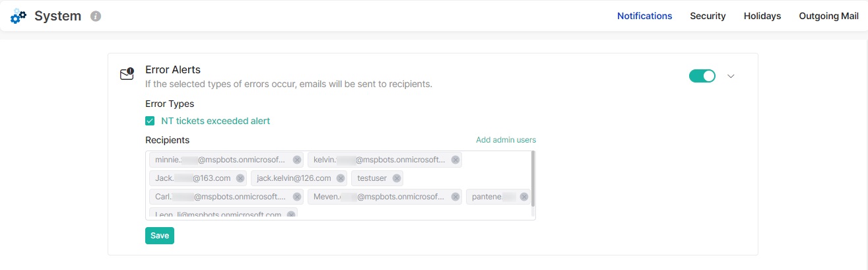The height and width of the screenshot is (270, 868).
Task: Click the System gears icon
Action: click(x=18, y=17)
